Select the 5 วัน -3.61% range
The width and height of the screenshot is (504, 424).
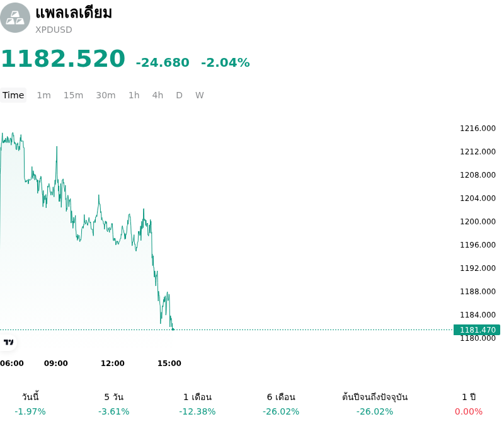click(x=114, y=404)
